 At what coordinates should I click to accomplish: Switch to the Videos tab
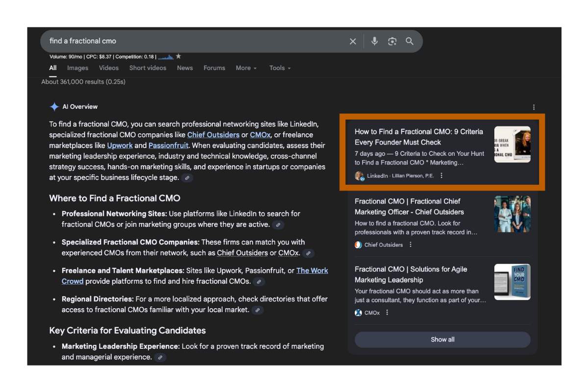point(109,68)
